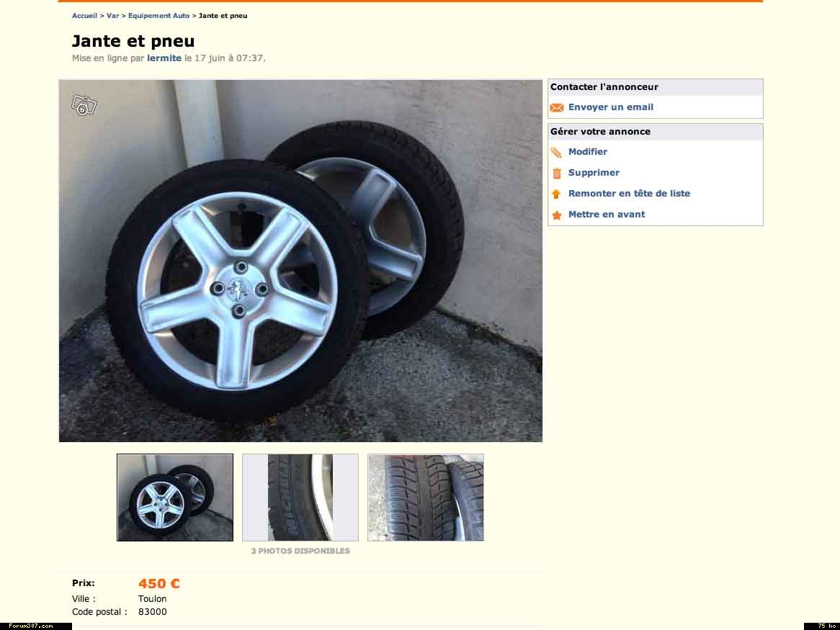This screenshot has height=630, width=840.
Task: Click the trash Supprimer icon
Action: point(556,174)
